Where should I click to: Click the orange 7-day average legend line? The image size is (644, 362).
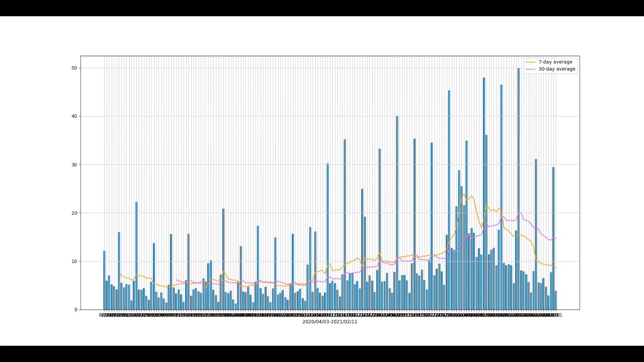(531, 62)
